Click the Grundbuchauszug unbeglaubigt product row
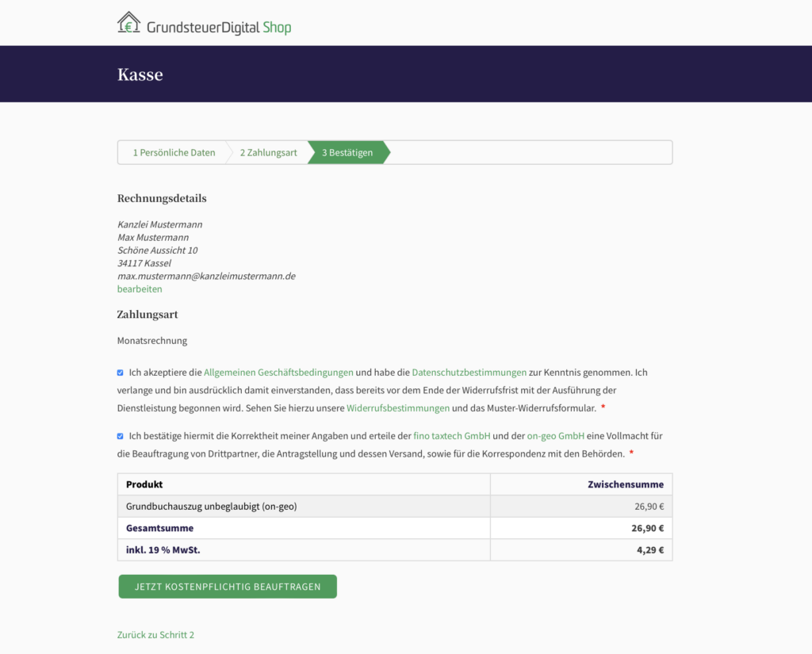This screenshot has width=812, height=654. 395,507
